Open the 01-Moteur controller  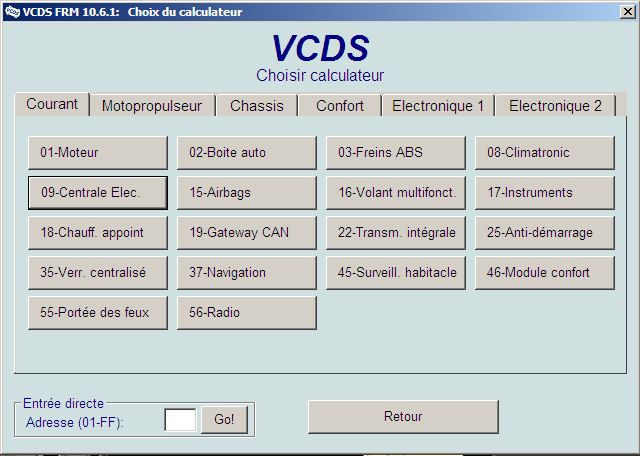(98, 153)
